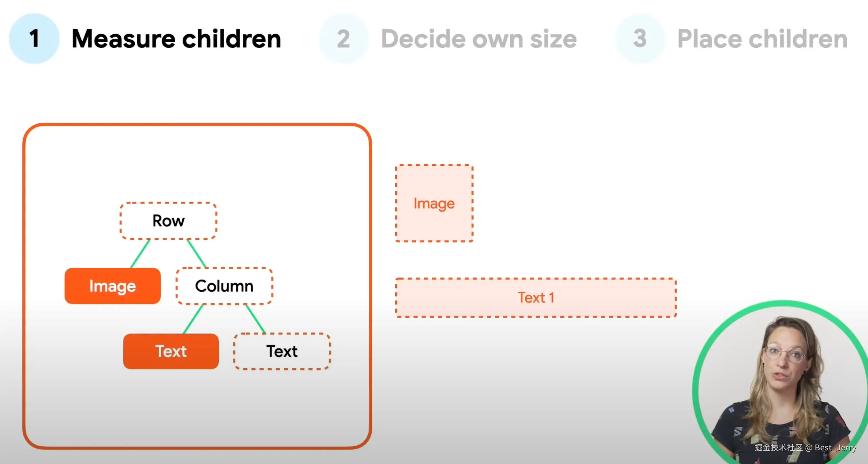Click the dashed Text 1 box
Viewport: 868px width, 464px height.
point(536,298)
